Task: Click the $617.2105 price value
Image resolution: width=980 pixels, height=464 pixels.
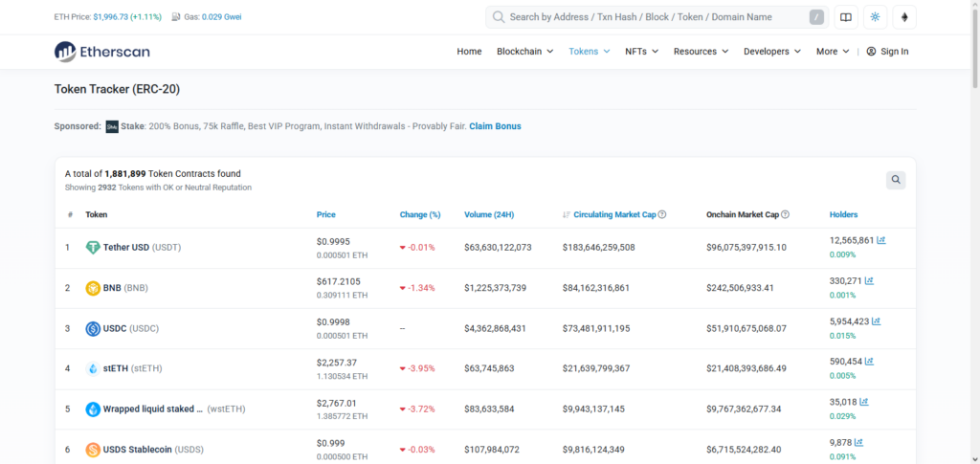Action: point(339,281)
